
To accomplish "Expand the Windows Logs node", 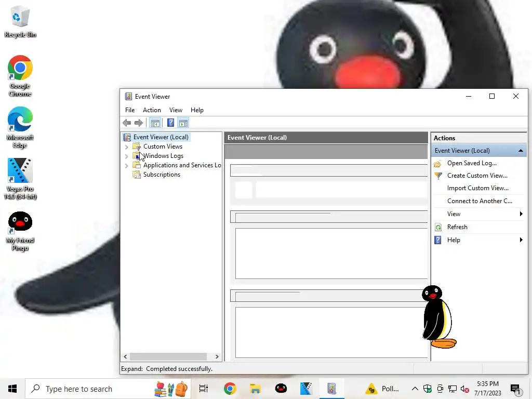I will point(127,156).
